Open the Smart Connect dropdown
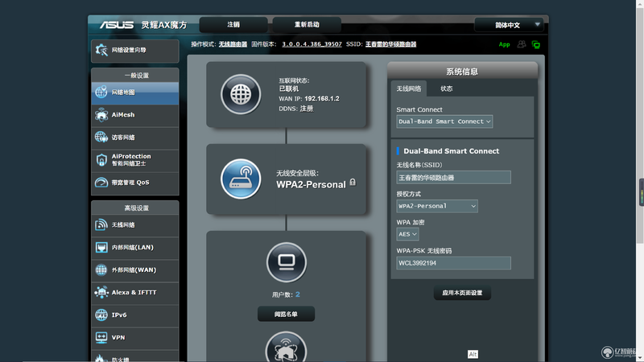 [x=444, y=121]
